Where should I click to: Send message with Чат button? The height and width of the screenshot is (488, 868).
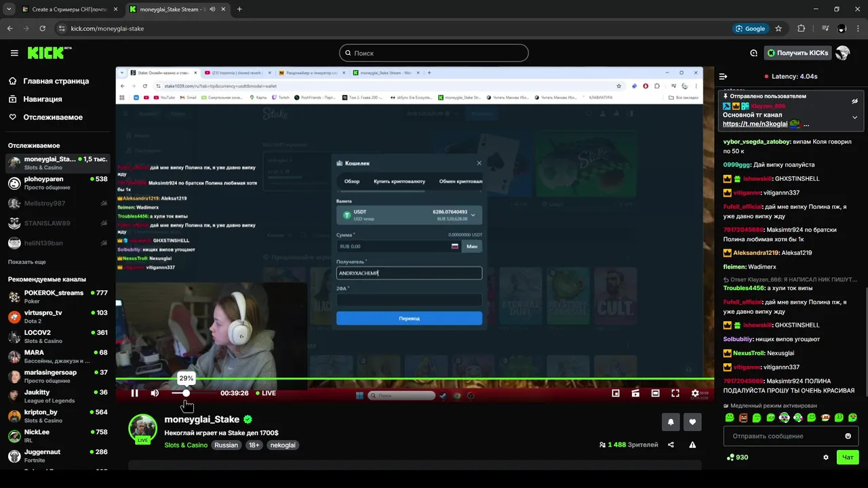click(848, 457)
